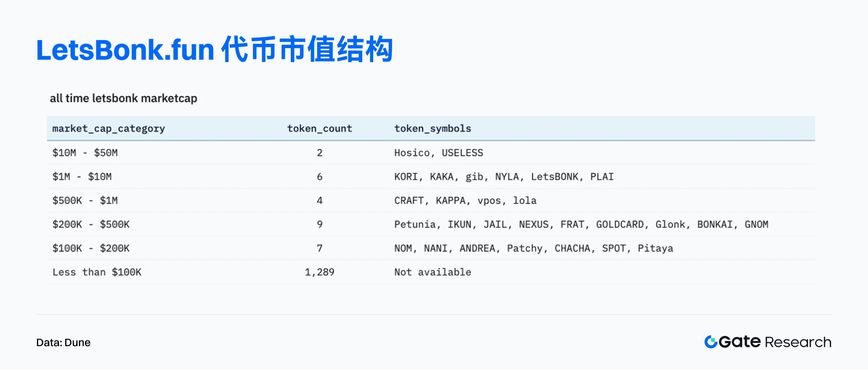
Task: Pick the "lola" token symbol
Action: (525, 201)
